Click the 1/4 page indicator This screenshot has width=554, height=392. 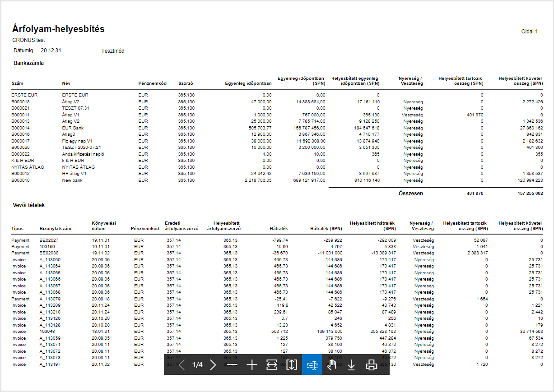(x=197, y=365)
